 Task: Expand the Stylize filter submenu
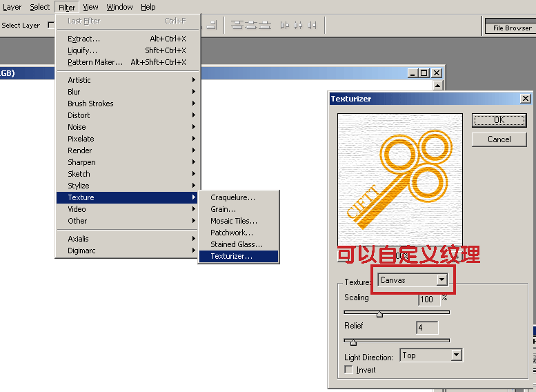click(128, 186)
